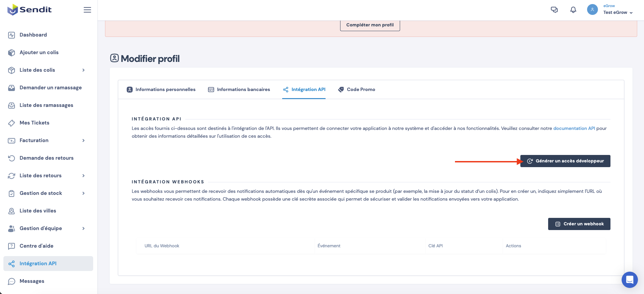Click the Dashboard sidebar icon

(x=12, y=35)
